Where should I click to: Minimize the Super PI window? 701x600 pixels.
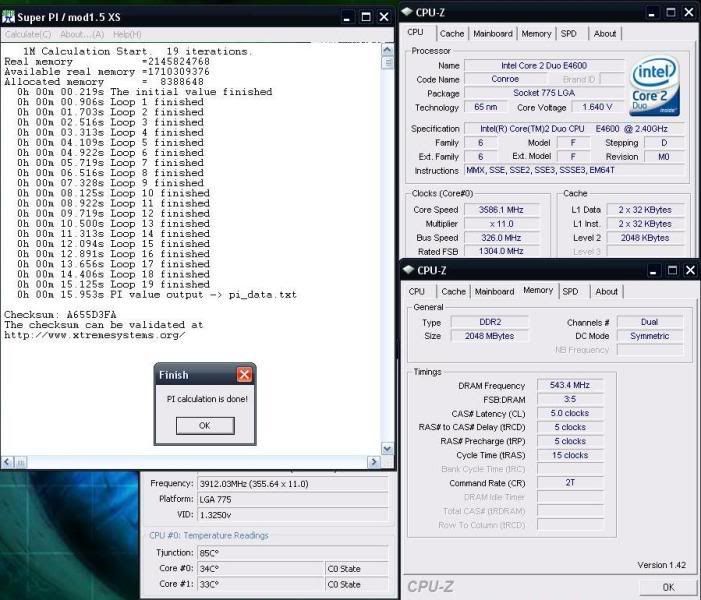(x=345, y=17)
